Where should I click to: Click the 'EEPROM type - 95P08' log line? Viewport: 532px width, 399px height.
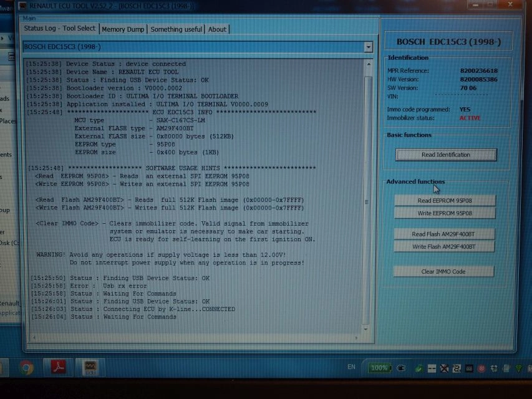tap(125, 144)
